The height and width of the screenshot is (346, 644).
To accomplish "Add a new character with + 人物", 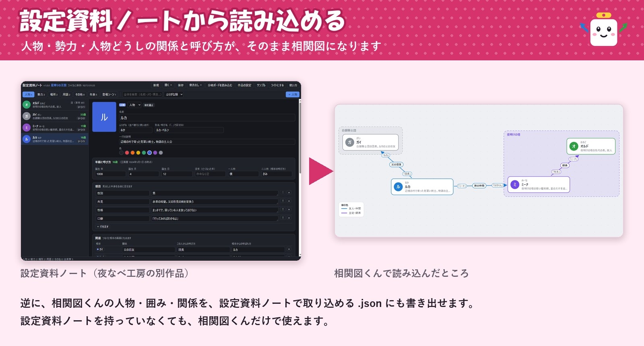I will coord(293,95).
